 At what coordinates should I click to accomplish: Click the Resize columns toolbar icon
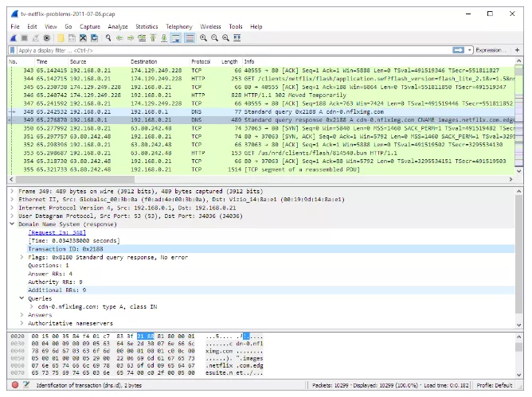tap(237, 37)
